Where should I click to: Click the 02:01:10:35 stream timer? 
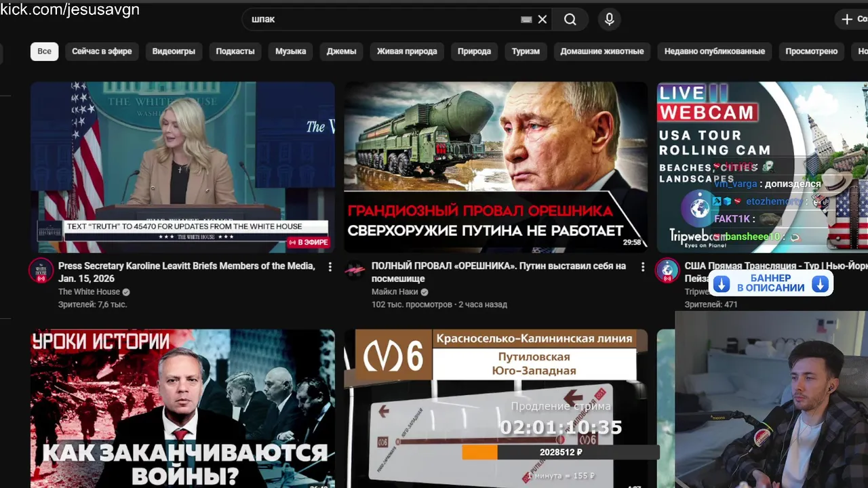(561, 428)
